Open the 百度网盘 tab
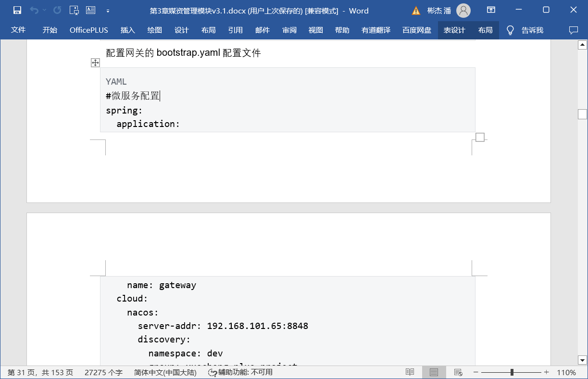588x379 pixels. pyautogui.click(x=417, y=30)
